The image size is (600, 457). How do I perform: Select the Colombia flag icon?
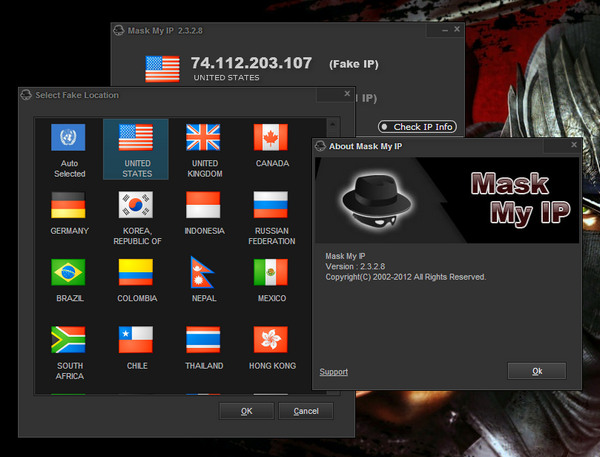tap(135, 272)
